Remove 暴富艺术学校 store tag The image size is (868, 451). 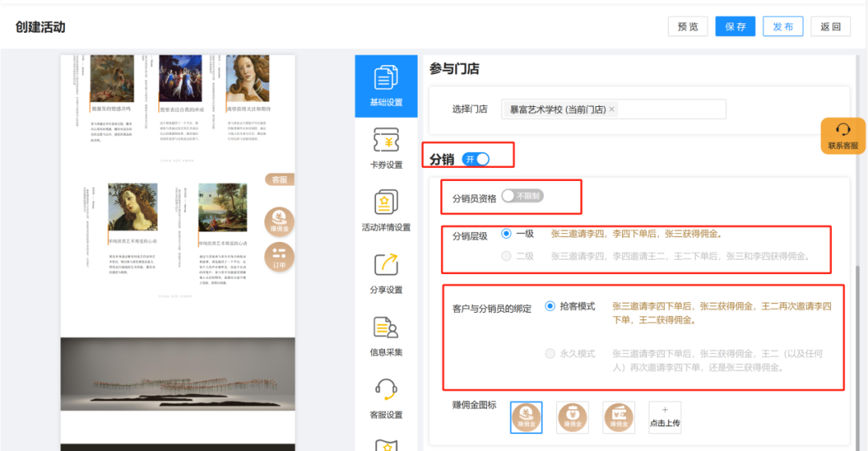point(612,109)
